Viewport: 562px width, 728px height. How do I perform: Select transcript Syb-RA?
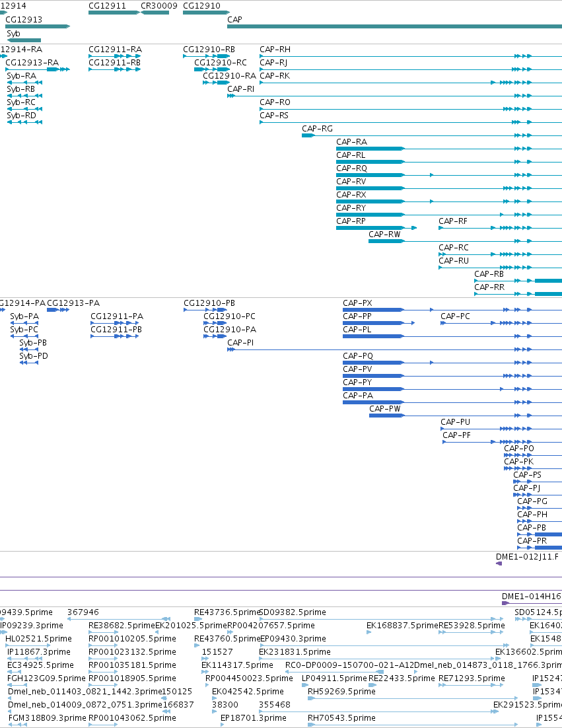click(24, 83)
